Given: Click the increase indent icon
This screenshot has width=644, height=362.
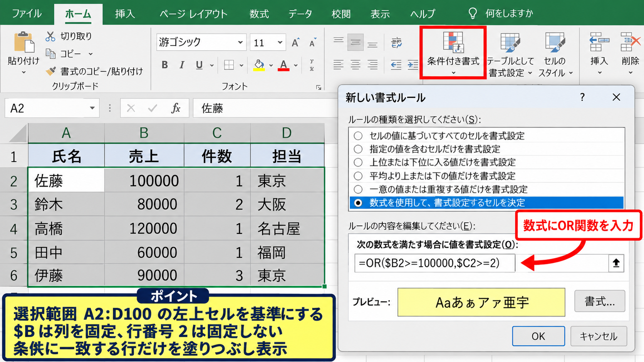Looking at the screenshot, I should pyautogui.click(x=413, y=65).
